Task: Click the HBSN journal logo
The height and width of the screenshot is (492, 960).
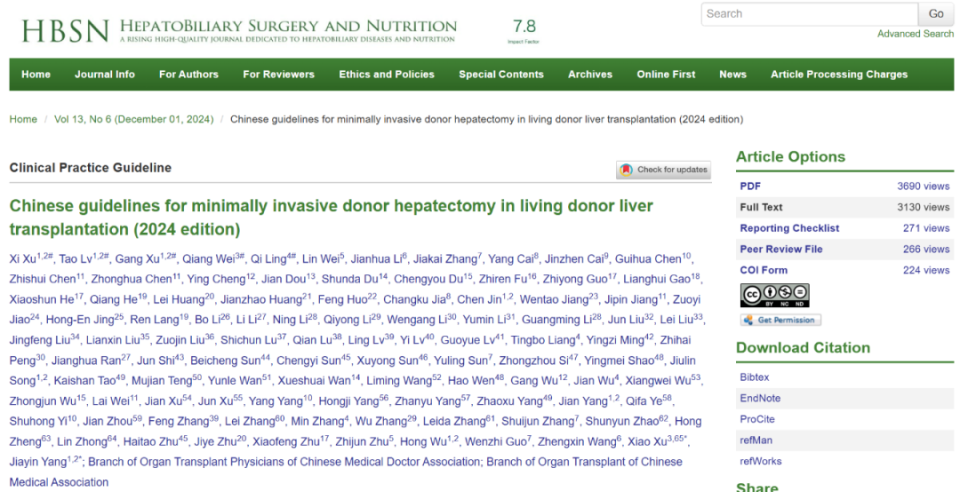Action: [x=64, y=30]
